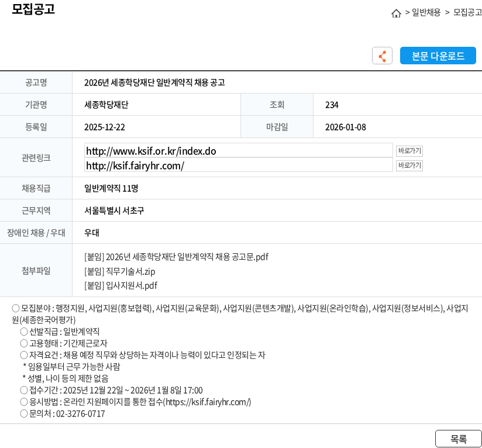Open 모집공고 breadcrumb link
This screenshot has width=482, height=448.
[x=467, y=13]
